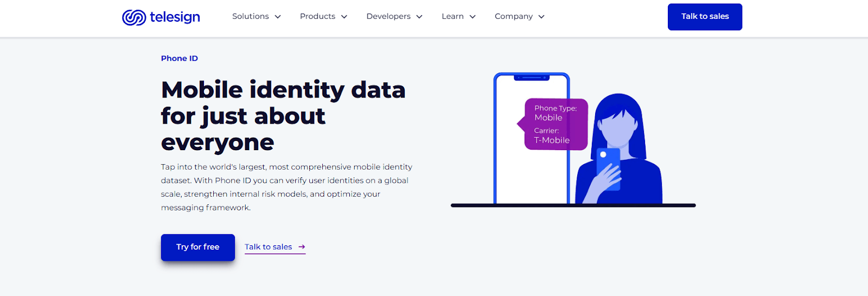868x296 pixels.
Task: Expand the Company chevron arrow
Action: coord(541,17)
